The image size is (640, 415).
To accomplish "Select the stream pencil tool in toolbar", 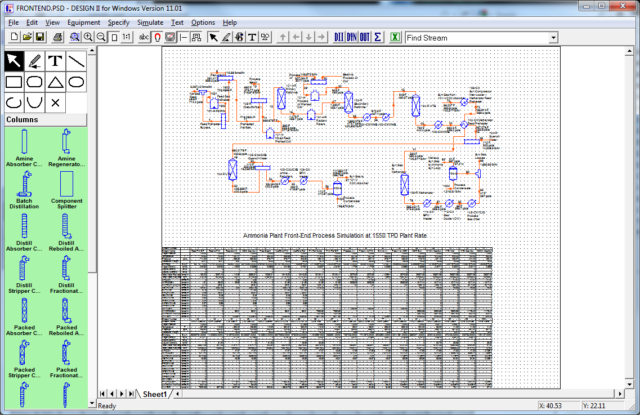I will click(x=226, y=37).
